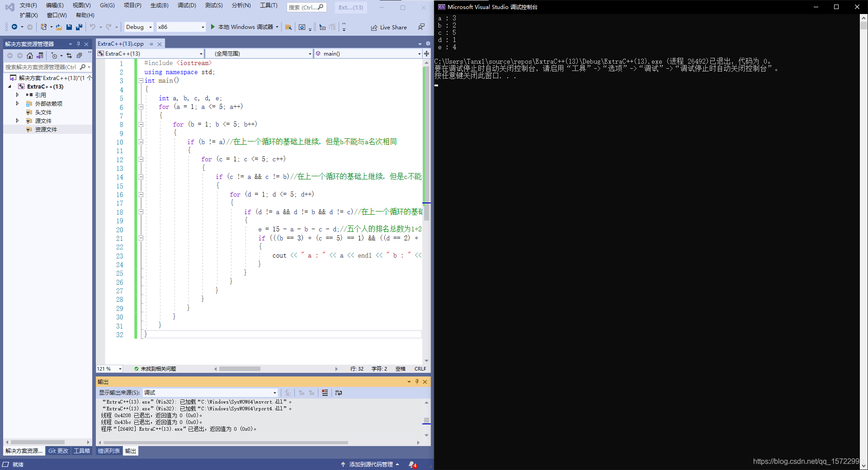Click 添加到源代码管理 in status bar
Screen dimensions: 868x470
(x=371, y=465)
